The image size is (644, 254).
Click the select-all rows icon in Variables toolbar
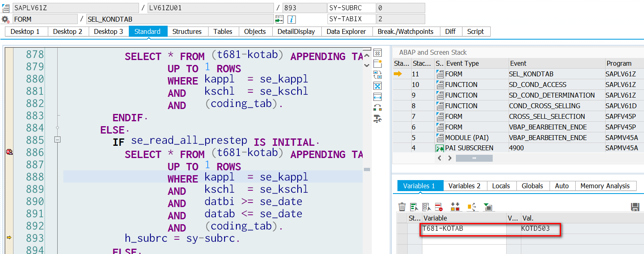point(414,207)
